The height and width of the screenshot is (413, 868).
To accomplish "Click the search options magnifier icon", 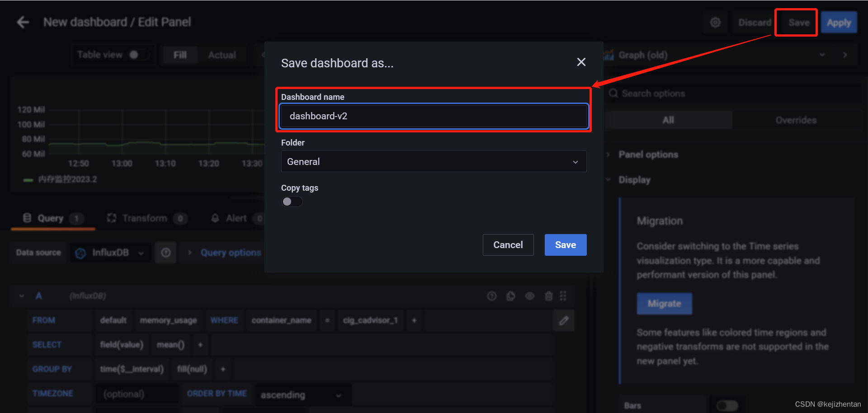I will (613, 93).
